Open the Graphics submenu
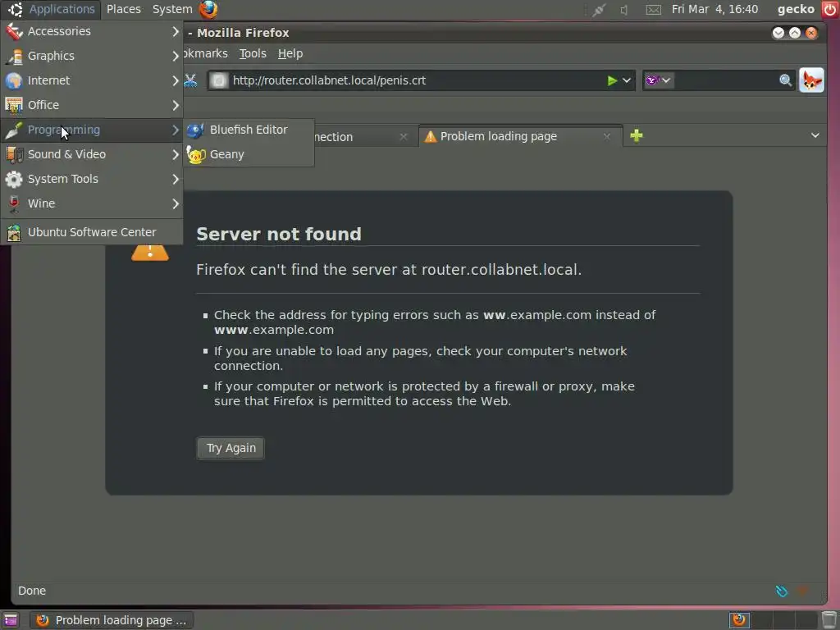 click(92, 56)
